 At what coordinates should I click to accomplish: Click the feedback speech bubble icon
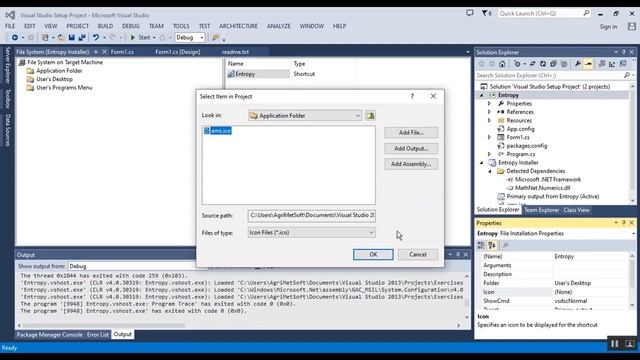pos(470,13)
